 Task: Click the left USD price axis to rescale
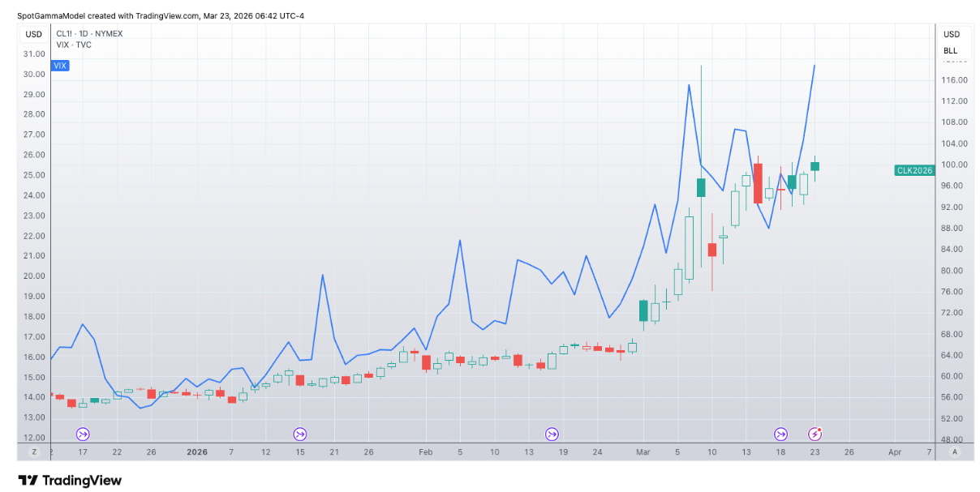31,243
